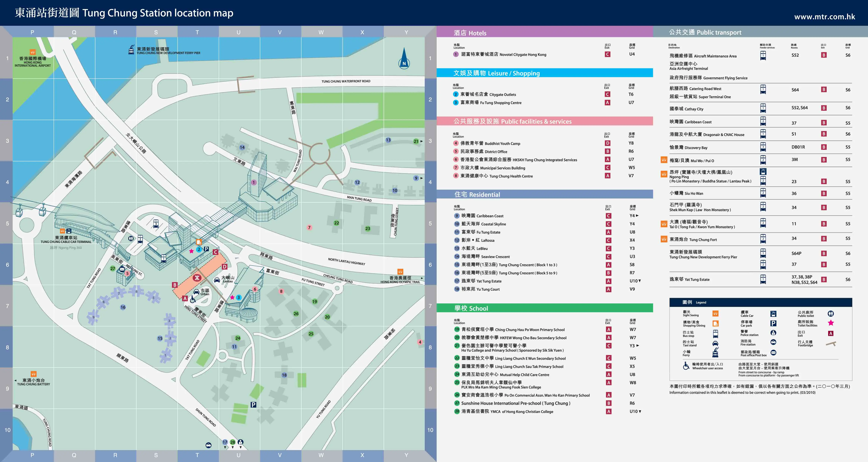Click the sightseeing icon above Hong Kong International Airport label

click(x=33, y=52)
